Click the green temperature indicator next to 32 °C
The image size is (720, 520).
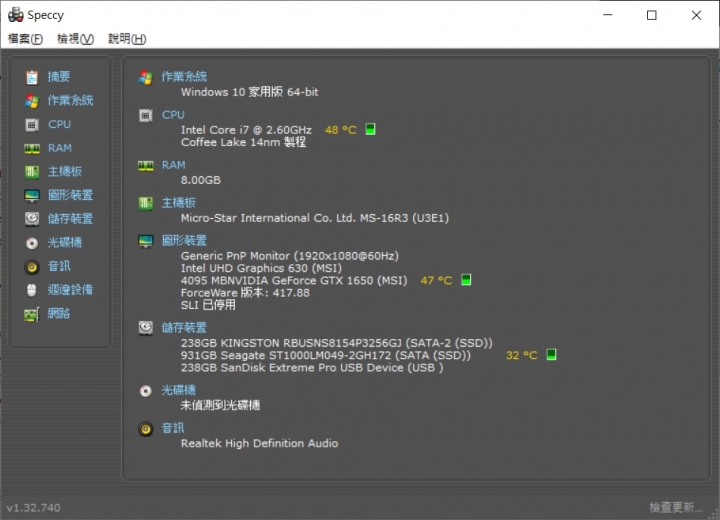point(551,355)
